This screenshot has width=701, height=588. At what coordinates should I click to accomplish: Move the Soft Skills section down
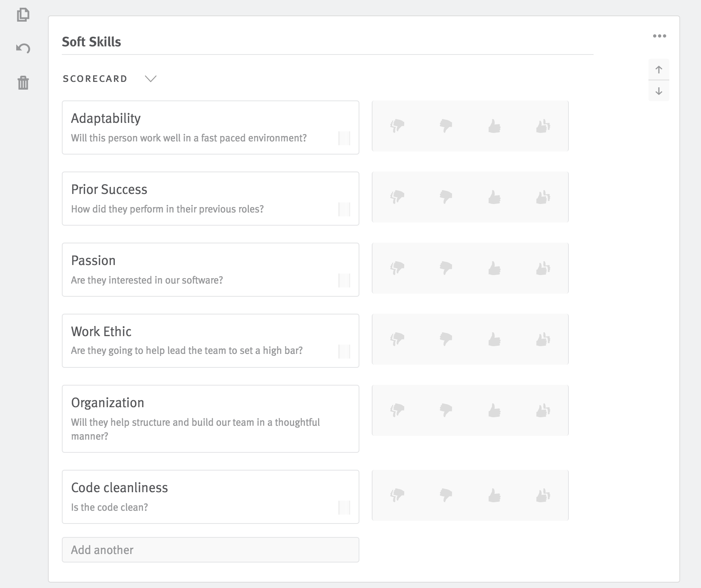coord(659,91)
